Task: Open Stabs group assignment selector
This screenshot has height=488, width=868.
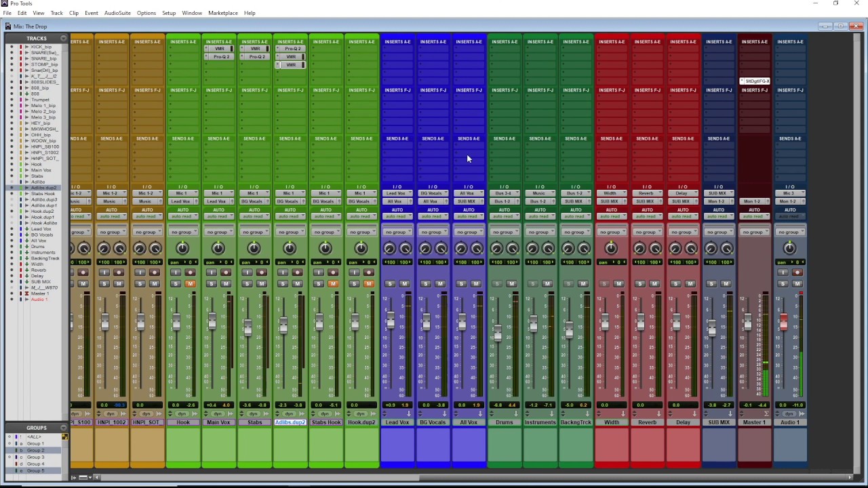Action: pyautogui.click(x=254, y=232)
